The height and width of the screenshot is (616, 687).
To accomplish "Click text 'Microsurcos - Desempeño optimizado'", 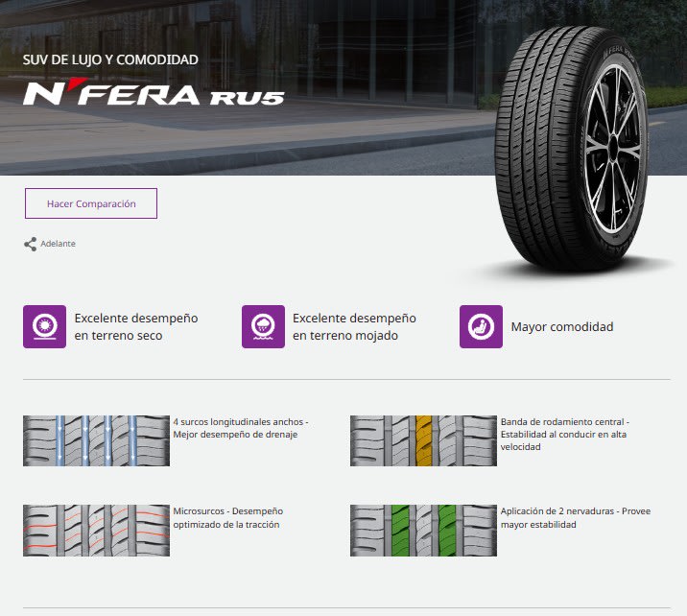I will (x=227, y=517).
